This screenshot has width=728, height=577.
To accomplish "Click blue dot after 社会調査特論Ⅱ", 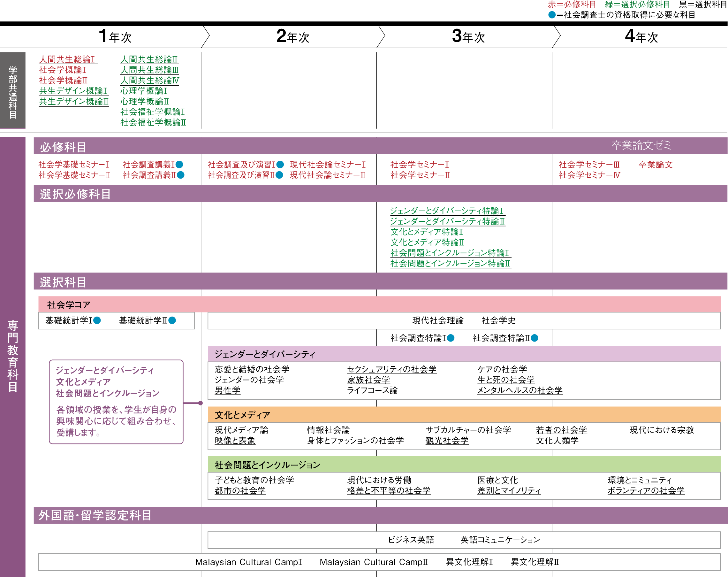I will [x=535, y=338].
